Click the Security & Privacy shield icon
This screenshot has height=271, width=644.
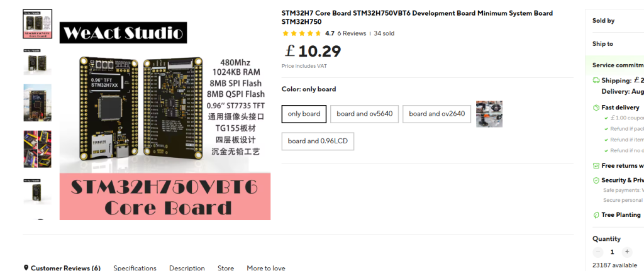[x=596, y=180]
